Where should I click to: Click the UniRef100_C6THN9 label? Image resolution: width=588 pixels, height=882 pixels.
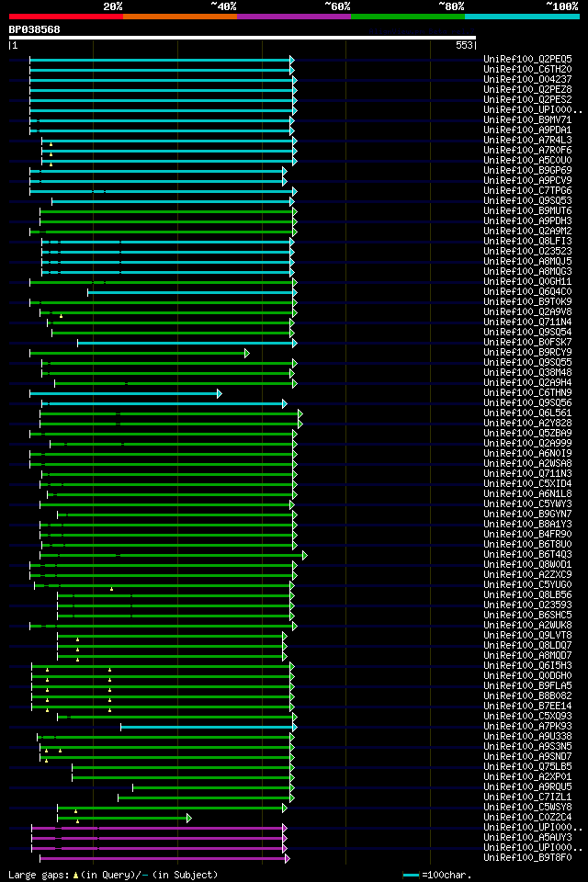point(527,393)
